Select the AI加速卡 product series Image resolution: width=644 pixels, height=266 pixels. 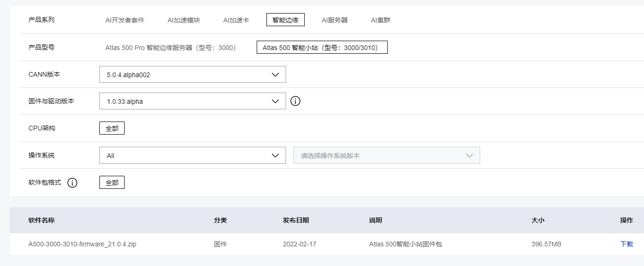click(236, 20)
